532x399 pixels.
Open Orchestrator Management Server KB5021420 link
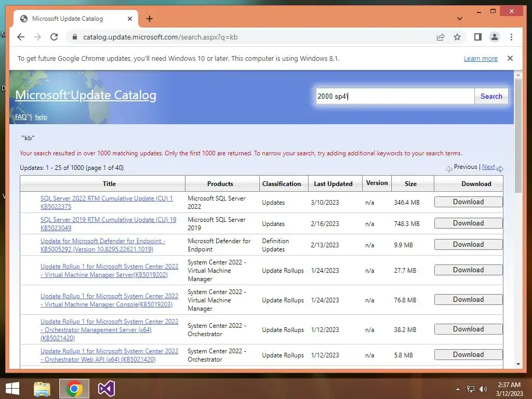pyautogui.click(x=109, y=329)
